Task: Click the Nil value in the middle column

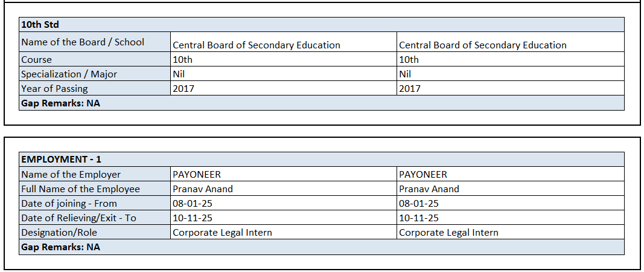Action: [x=179, y=74]
